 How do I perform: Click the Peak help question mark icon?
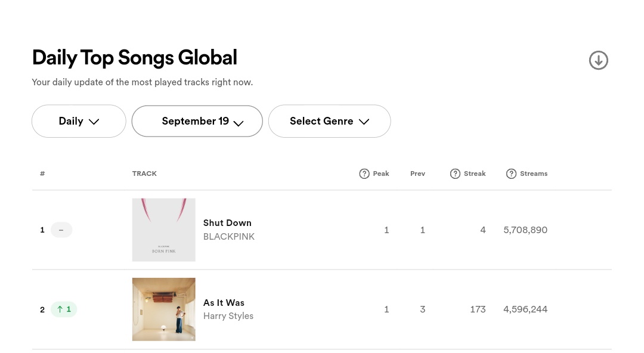[364, 174]
